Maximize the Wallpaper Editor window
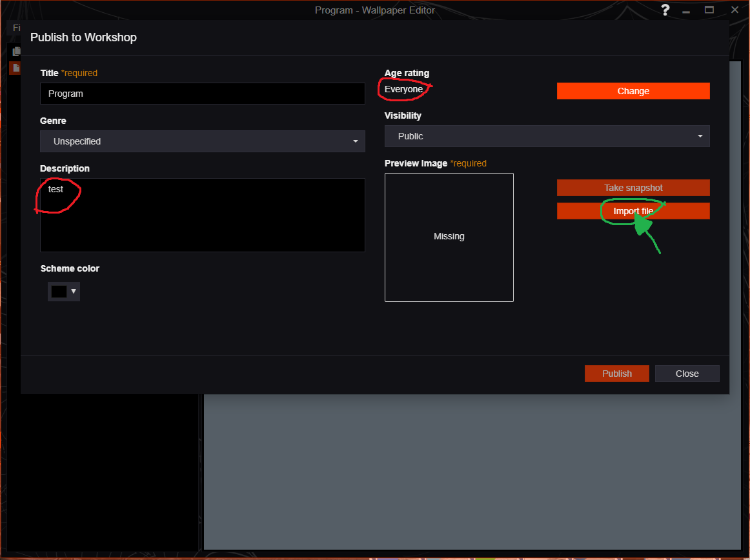750x560 pixels. (x=709, y=10)
